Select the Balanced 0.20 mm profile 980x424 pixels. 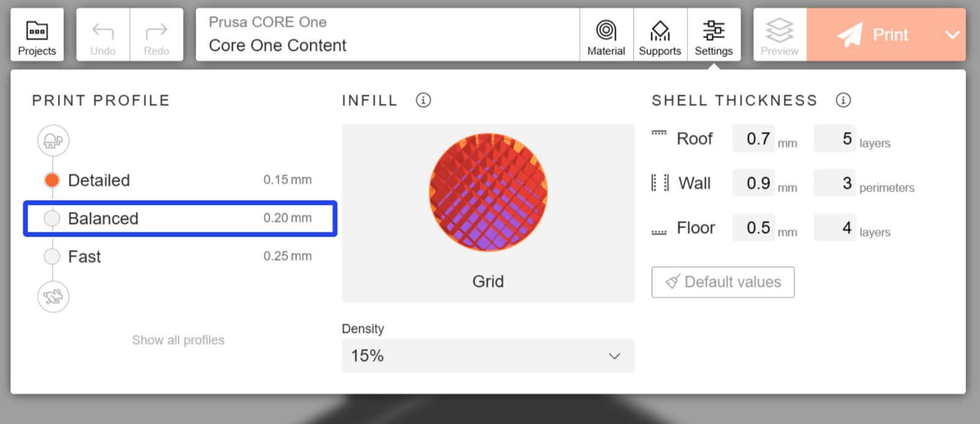click(53, 218)
